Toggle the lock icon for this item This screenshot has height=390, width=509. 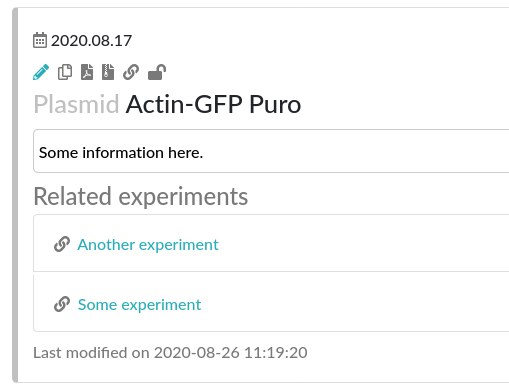point(157,72)
